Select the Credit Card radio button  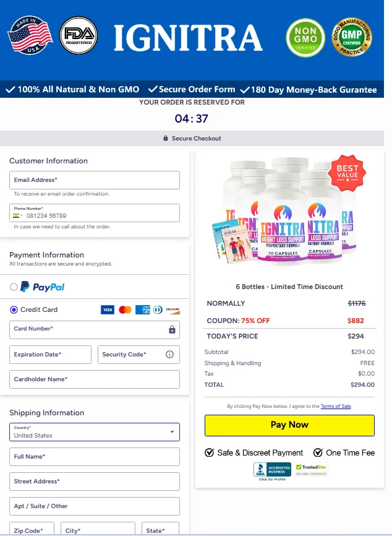pos(14,309)
